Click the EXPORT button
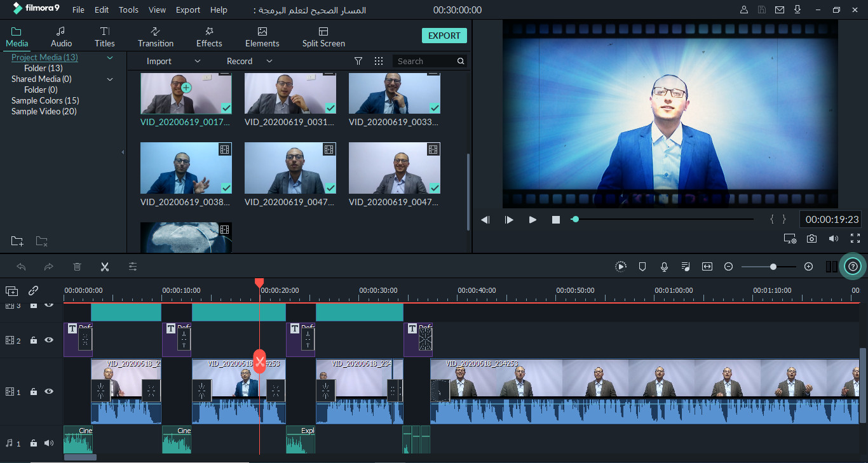Screen dimensions: 868x463 click(444, 36)
